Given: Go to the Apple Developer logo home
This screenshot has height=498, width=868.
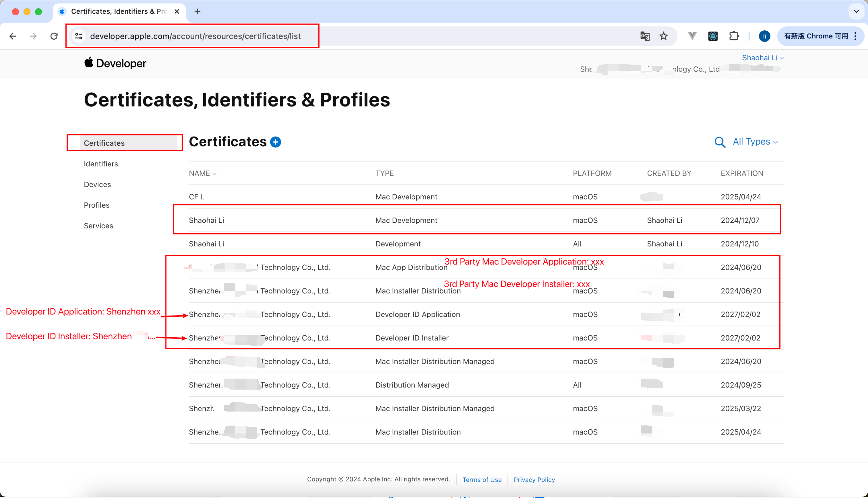Looking at the screenshot, I should pos(115,63).
